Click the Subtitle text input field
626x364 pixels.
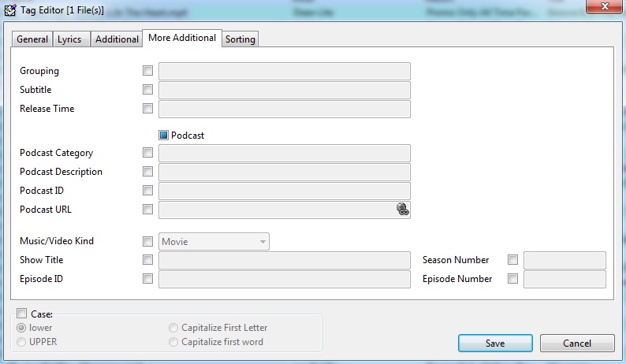tap(285, 90)
